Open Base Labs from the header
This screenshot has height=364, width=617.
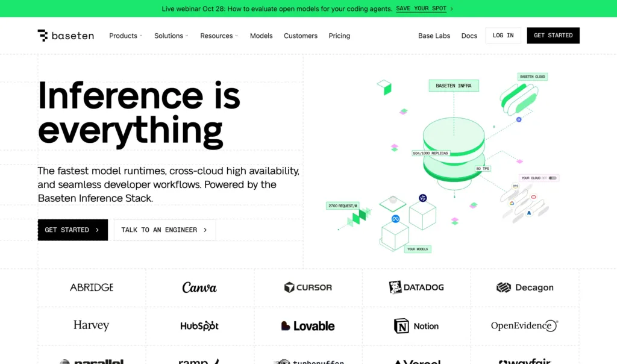(434, 36)
